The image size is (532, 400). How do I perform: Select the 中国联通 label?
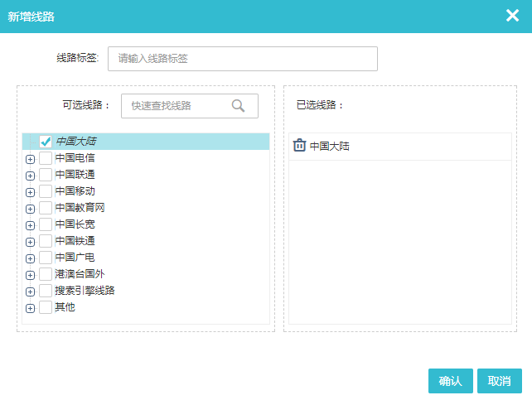click(x=75, y=175)
